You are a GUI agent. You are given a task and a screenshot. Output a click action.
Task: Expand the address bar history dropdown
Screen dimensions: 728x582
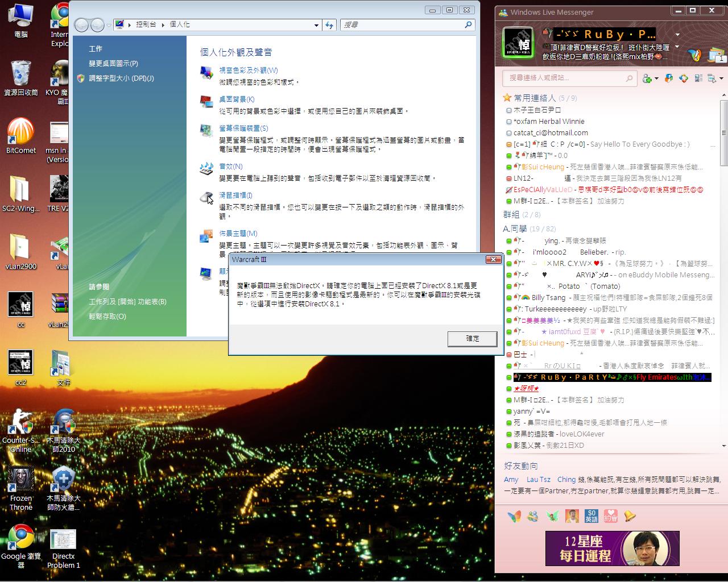316,25
